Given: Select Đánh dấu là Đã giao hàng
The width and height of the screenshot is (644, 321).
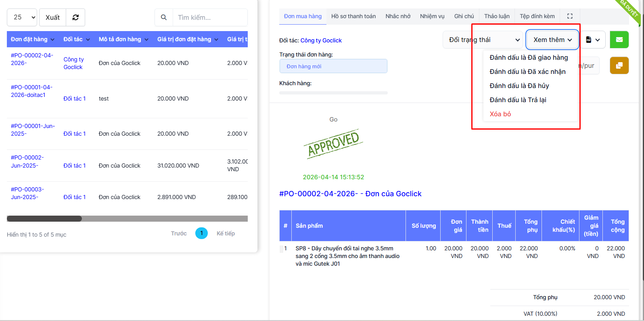Looking at the screenshot, I should pos(529,57).
